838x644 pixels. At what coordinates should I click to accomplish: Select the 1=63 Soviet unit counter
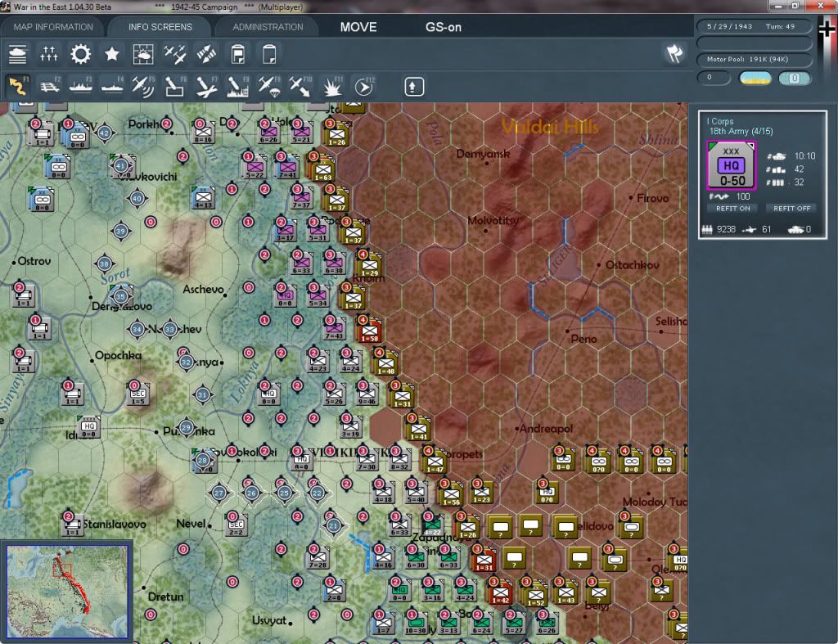(322, 169)
